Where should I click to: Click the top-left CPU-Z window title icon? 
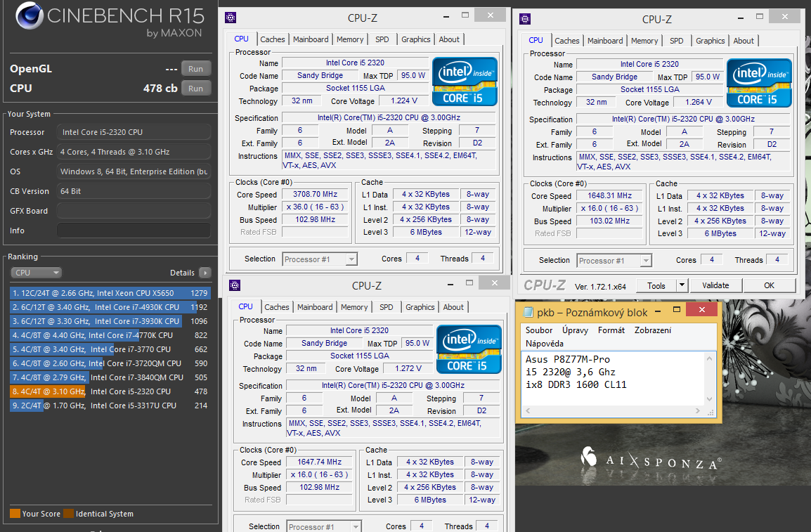pyautogui.click(x=231, y=18)
